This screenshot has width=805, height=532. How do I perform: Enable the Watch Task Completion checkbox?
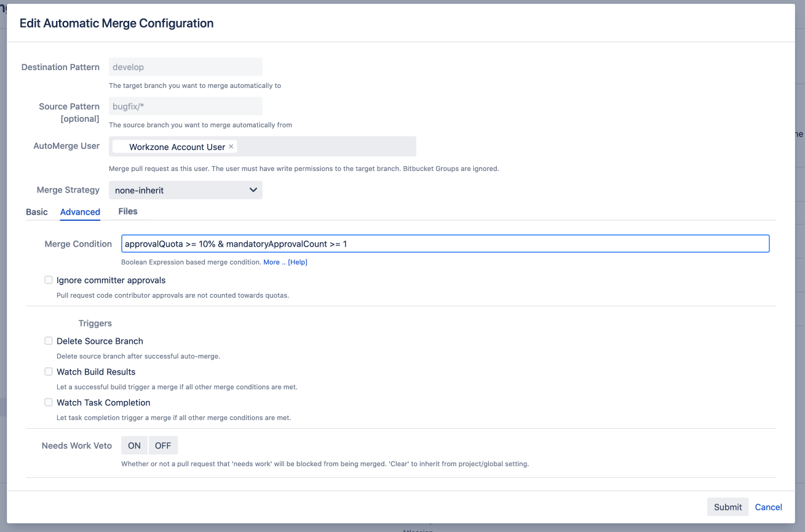pyautogui.click(x=49, y=402)
